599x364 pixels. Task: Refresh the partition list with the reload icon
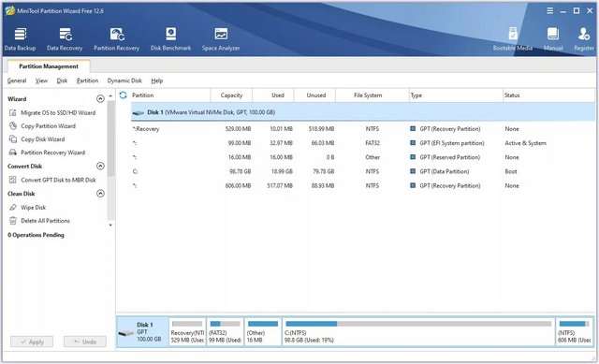123,95
